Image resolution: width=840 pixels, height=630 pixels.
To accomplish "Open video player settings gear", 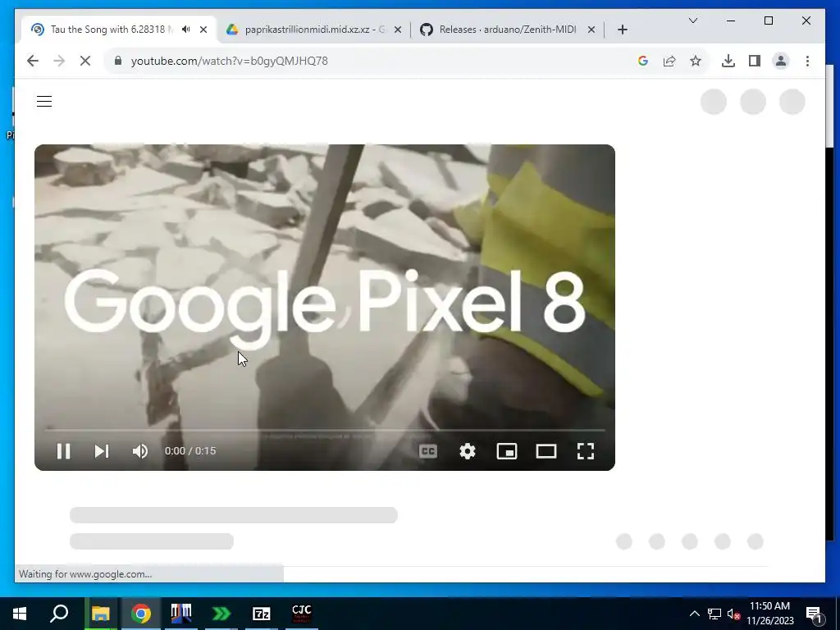I will [x=467, y=451].
